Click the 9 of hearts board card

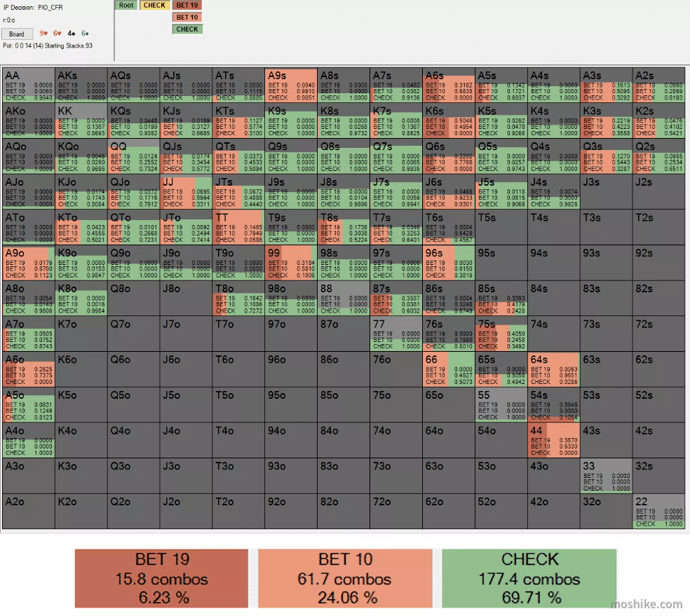43,34
